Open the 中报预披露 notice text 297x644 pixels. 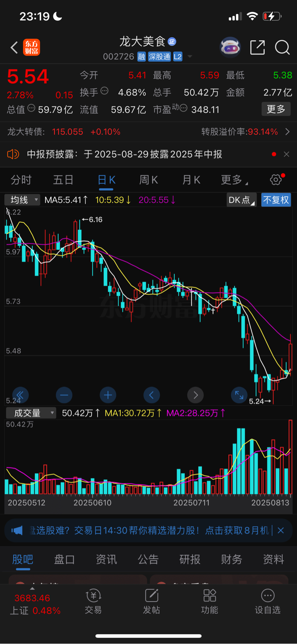point(125,154)
